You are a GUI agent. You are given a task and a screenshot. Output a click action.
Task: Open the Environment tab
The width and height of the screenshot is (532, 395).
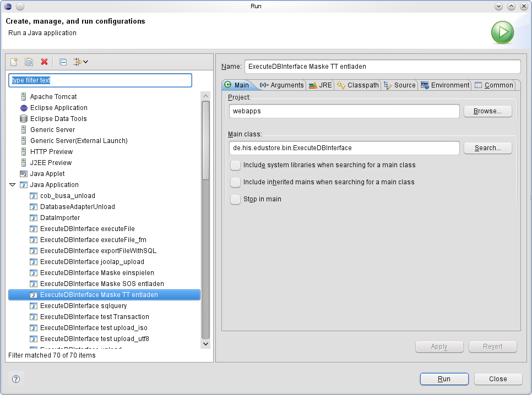click(445, 85)
